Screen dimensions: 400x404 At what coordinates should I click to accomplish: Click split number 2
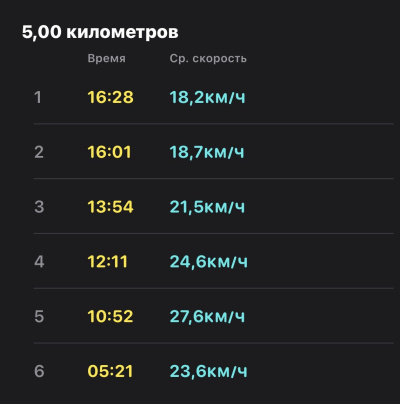(x=39, y=152)
